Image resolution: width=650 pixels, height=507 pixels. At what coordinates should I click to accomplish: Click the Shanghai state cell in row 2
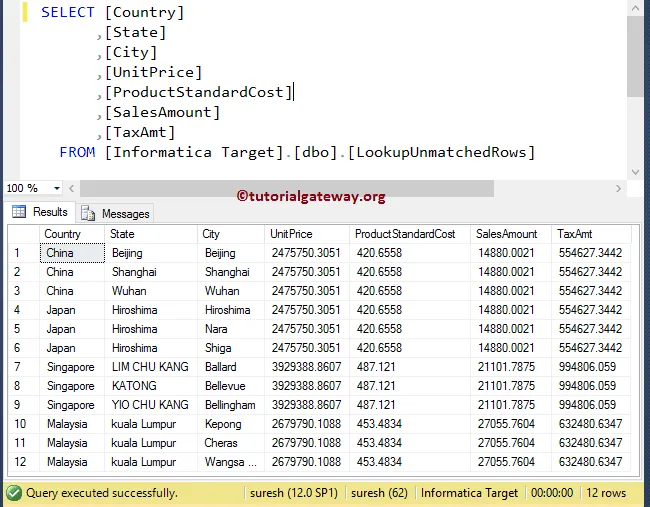click(x=151, y=272)
